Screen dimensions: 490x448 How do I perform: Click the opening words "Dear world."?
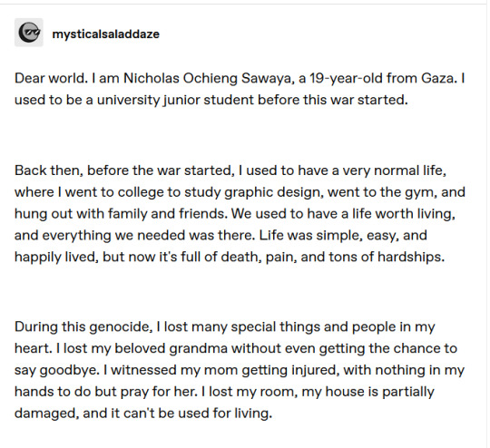coord(51,78)
